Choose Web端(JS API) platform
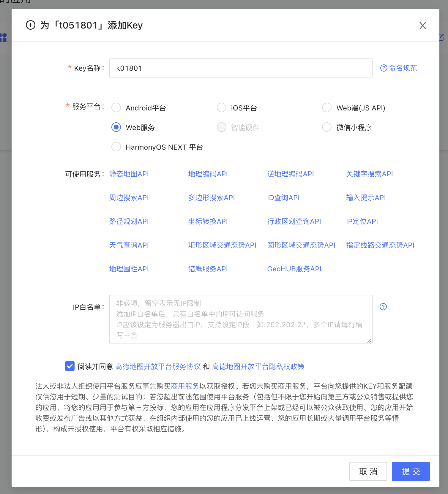Viewport: 448px width, 494px height. click(x=327, y=107)
